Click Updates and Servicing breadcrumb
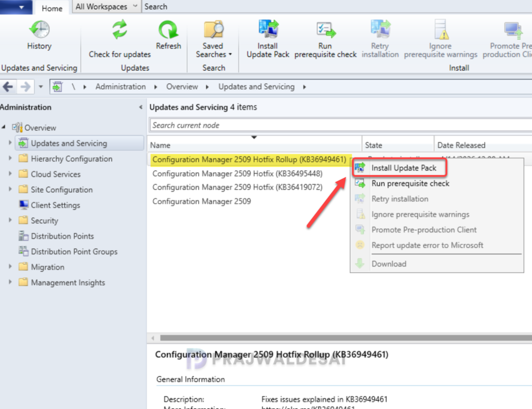 click(256, 87)
